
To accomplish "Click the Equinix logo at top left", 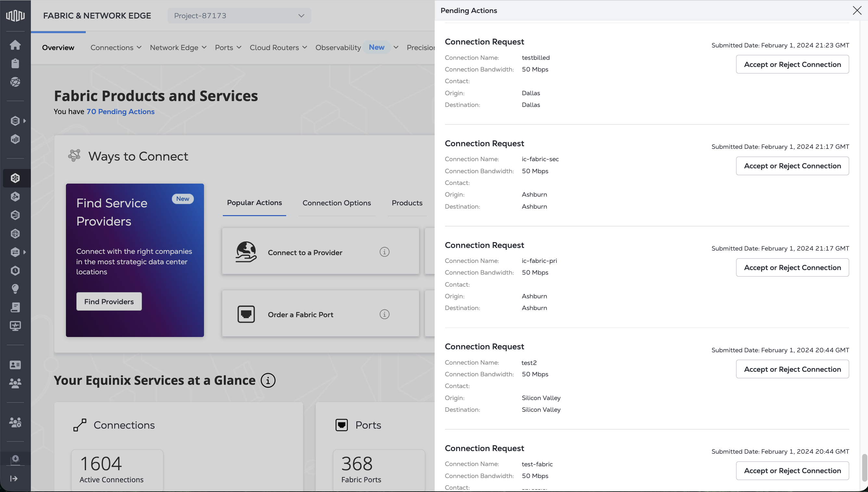I will click(15, 16).
